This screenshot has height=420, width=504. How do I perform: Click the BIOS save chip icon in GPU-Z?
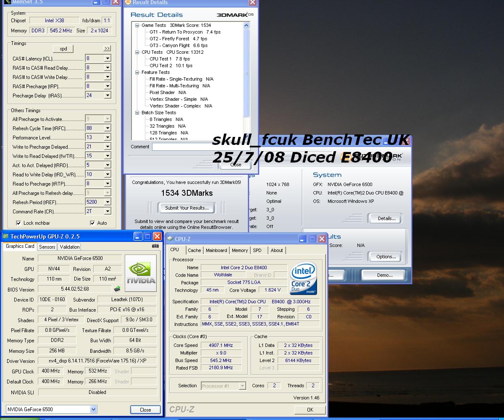(x=117, y=289)
